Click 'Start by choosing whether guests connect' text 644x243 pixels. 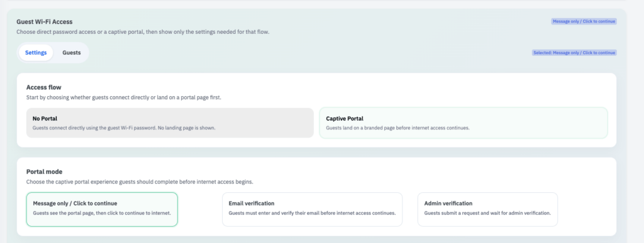[124, 97]
